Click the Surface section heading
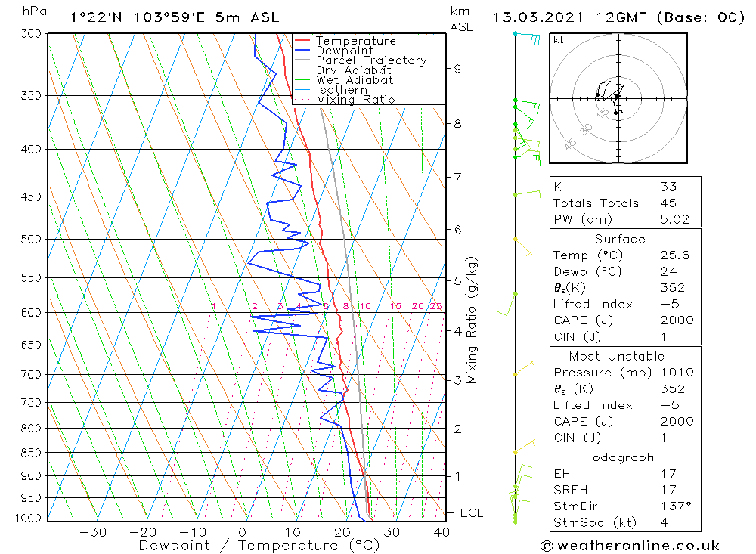This screenshot has width=756, height=554. click(x=620, y=239)
